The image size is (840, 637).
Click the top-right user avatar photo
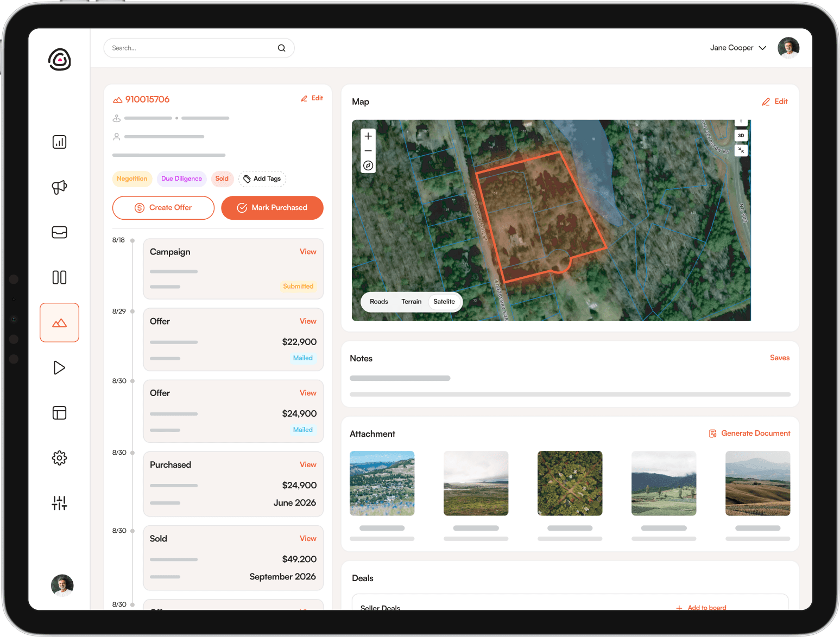point(788,48)
